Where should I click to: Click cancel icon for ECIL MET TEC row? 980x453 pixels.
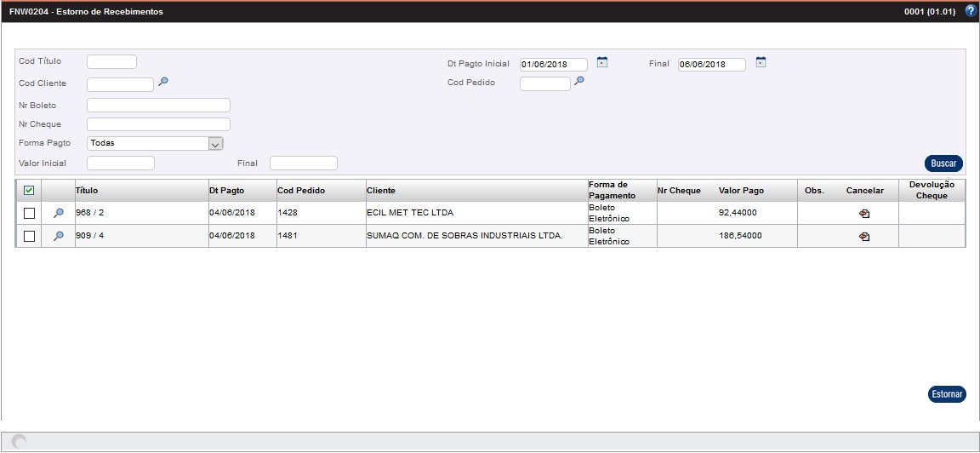[x=864, y=214]
